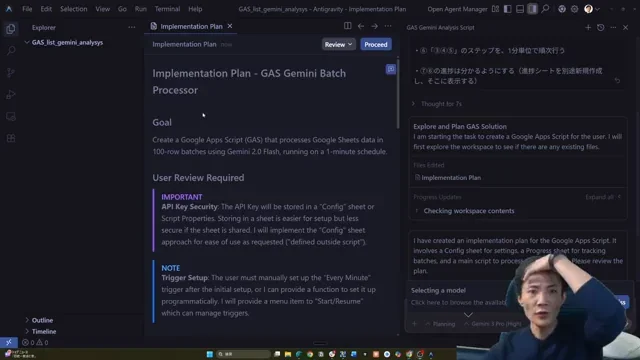640x360 pixels.
Task: Open editor more actions ellipsis
Action: tap(388, 26)
